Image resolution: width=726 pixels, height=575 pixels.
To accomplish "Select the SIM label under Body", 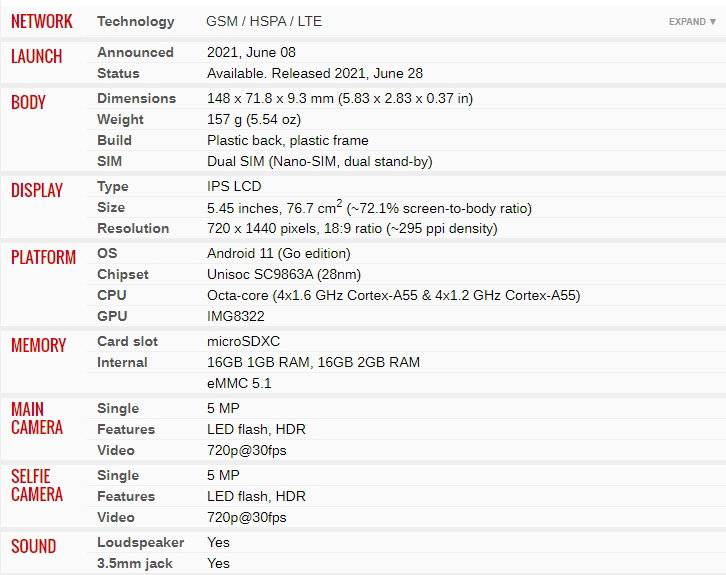I will coord(109,161).
